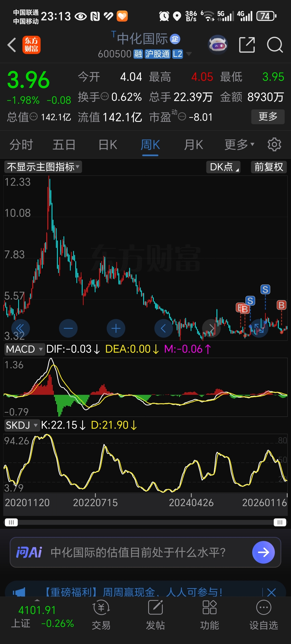
Task: Close the 重磅福利 banner
Action: 271,592
